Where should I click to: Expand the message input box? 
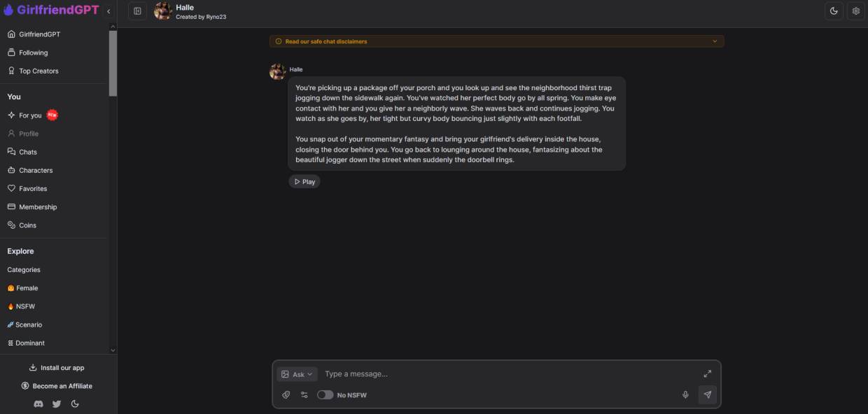(x=707, y=373)
